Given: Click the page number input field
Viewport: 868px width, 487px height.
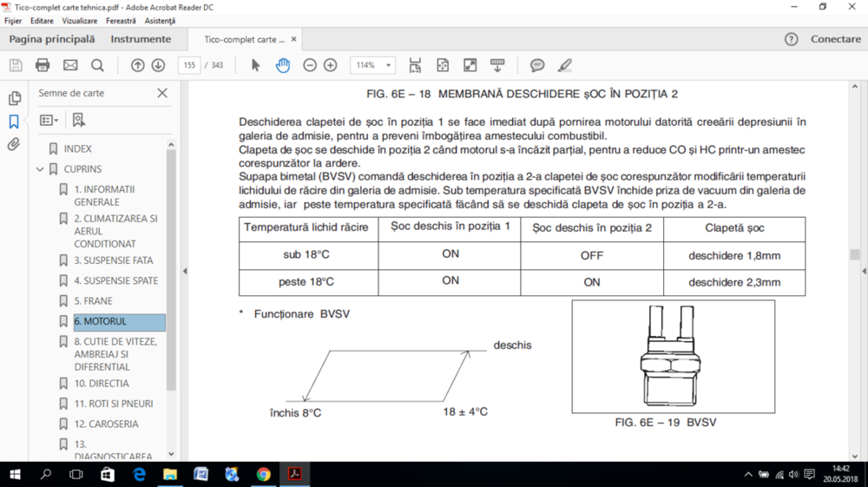Looking at the screenshot, I should pyautogui.click(x=189, y=65).
